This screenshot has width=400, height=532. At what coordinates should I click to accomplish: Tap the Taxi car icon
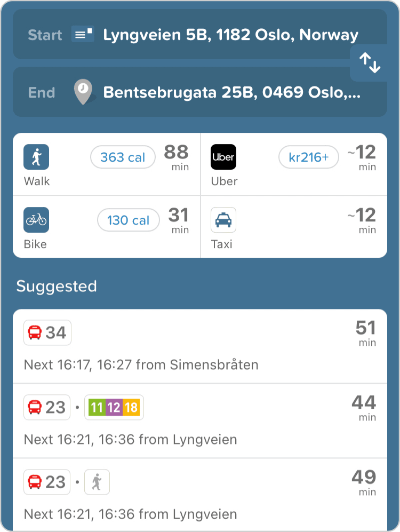(x=223, y=220)
